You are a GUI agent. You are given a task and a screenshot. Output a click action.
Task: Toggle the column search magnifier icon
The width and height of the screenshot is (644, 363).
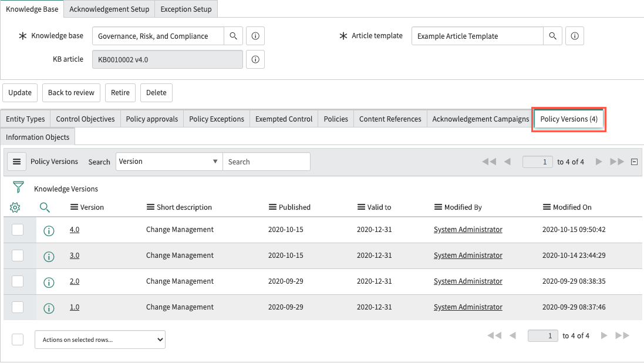(45, 207)
